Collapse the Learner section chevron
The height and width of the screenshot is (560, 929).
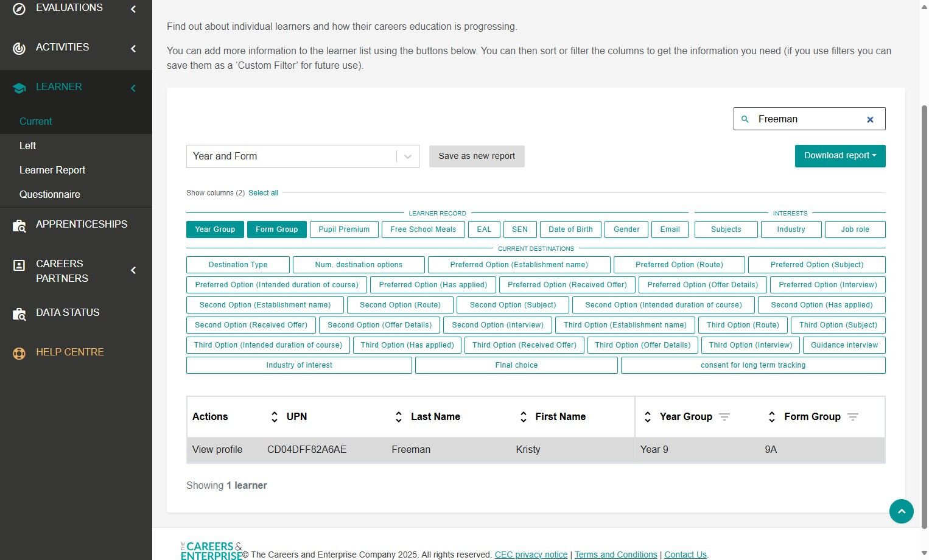(x=133, y=88)
